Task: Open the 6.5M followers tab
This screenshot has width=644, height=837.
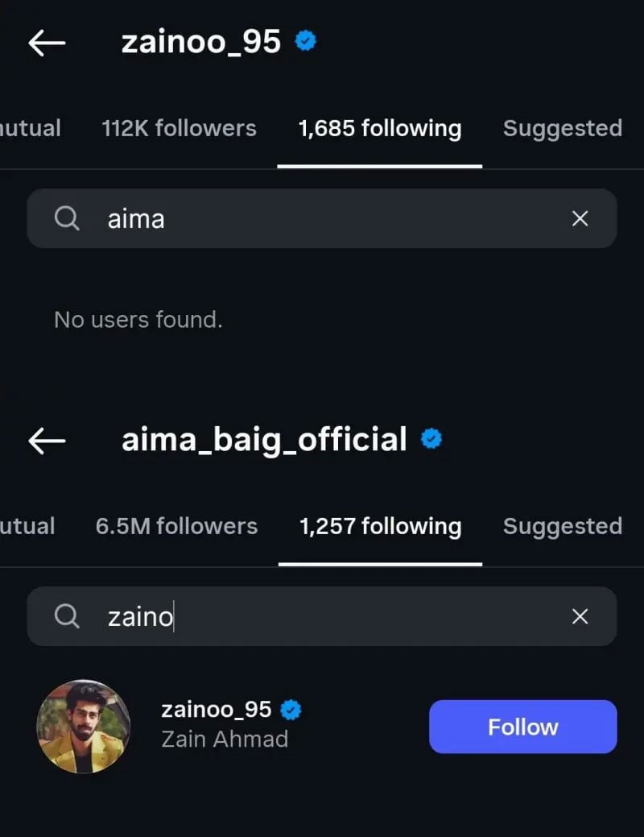Action: click(x=176, y=526)
